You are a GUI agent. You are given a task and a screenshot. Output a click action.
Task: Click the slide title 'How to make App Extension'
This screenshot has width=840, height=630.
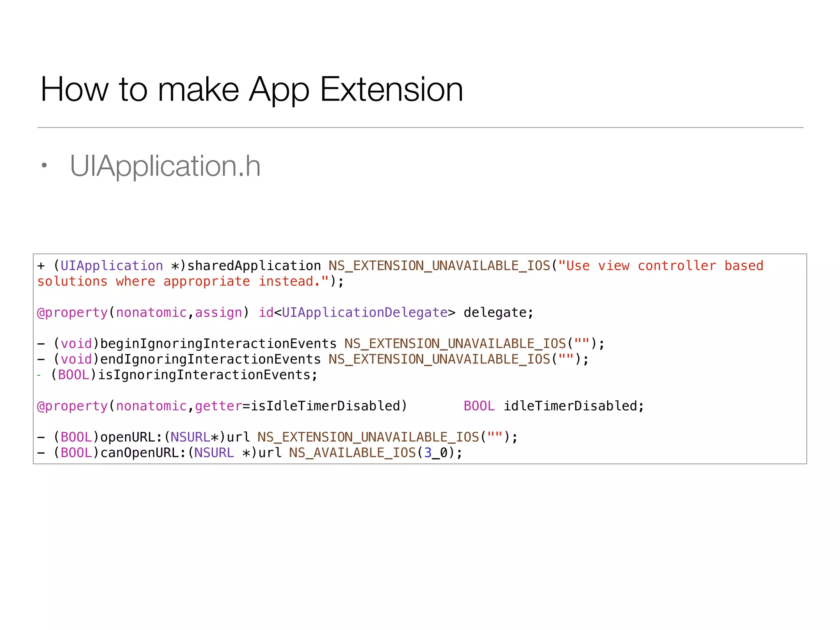pos(252,90)
